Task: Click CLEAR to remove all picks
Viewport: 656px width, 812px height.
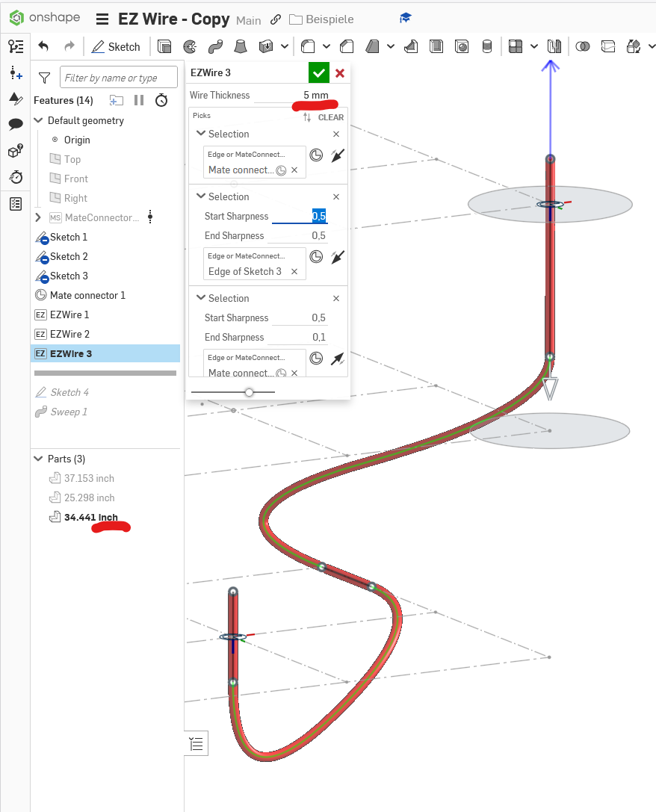Action: (331, 117)
